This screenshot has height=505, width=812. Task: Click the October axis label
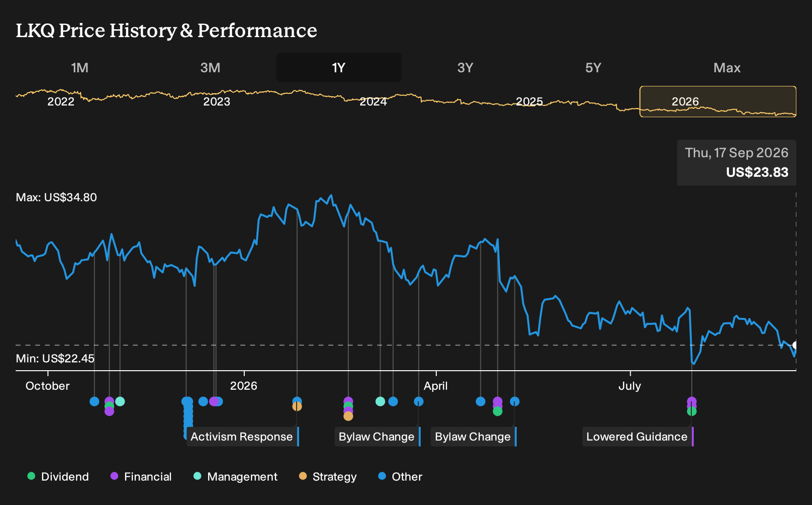click(47, 386)
